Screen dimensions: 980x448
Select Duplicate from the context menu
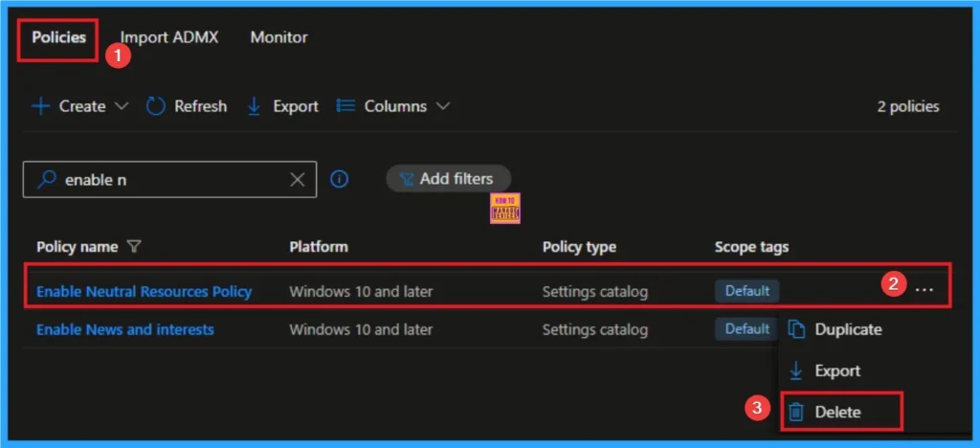(x=848, y=329)
